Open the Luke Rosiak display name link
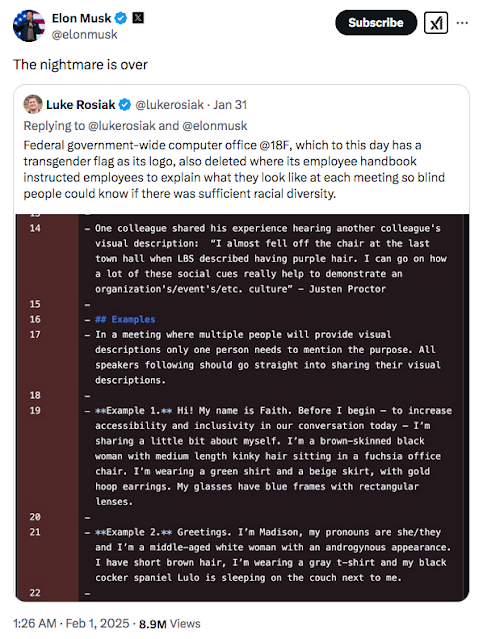 [x=81, y=105]
